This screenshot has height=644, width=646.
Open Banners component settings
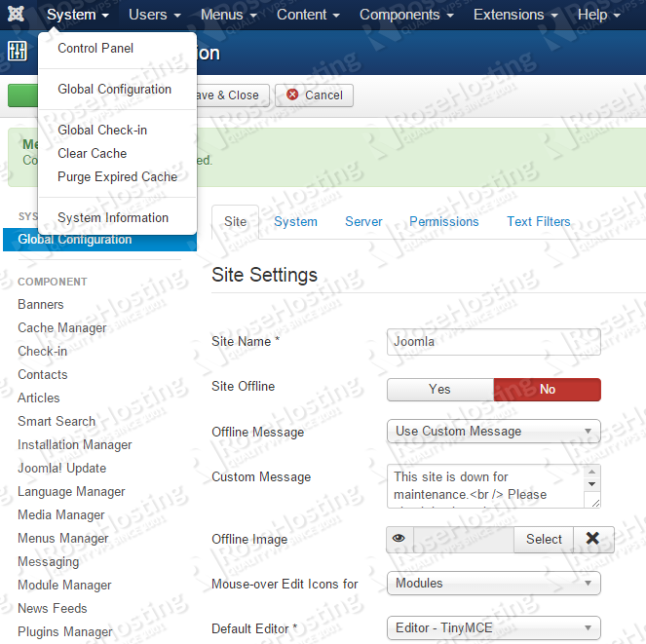(41, 305)
